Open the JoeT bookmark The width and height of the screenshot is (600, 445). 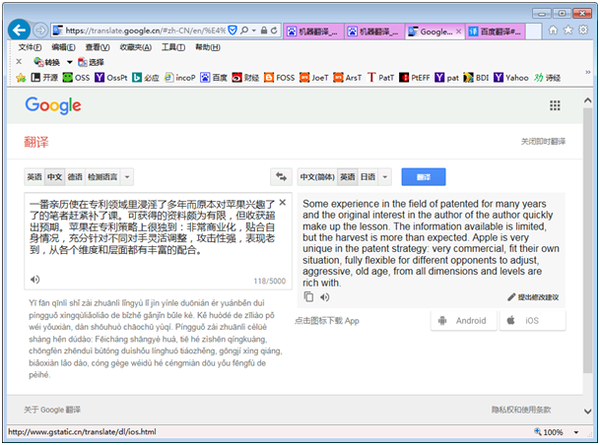pos(314,78)
